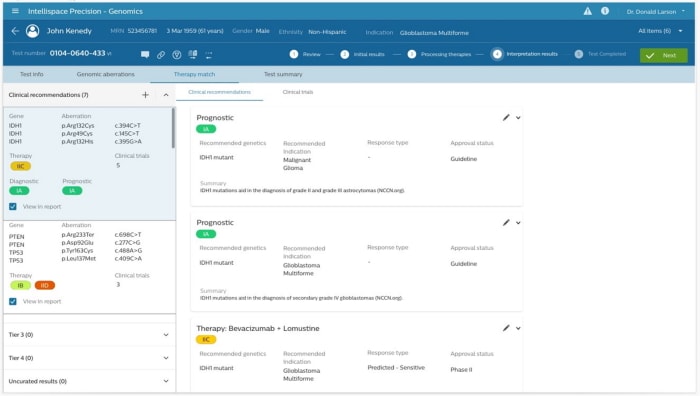
Task: Open the hamburger navigation menu
Action: 15,11
